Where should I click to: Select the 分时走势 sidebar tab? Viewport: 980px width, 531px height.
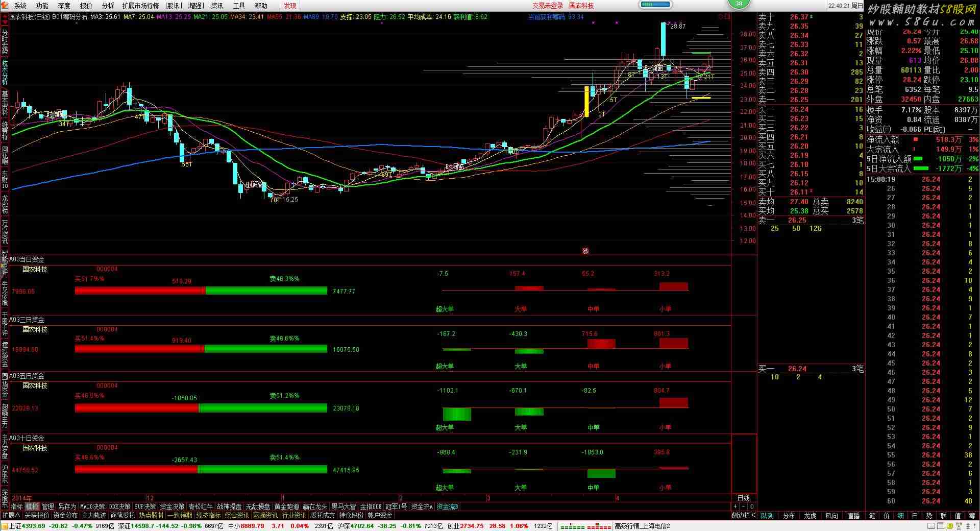pos(5,41)
